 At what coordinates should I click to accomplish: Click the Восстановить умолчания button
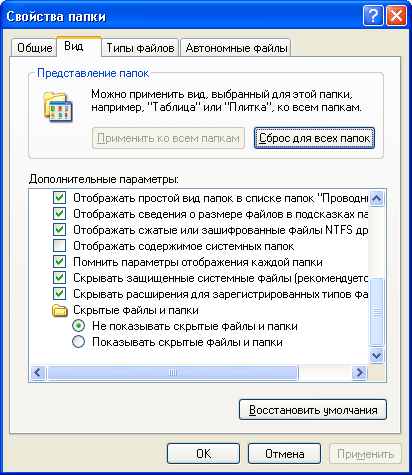click(313, 410)
